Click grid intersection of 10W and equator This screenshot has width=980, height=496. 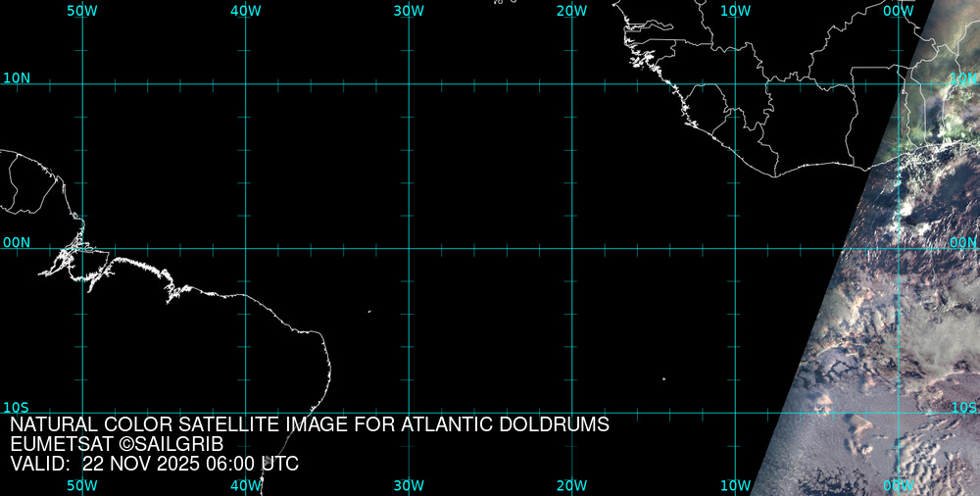coord(736,248)
